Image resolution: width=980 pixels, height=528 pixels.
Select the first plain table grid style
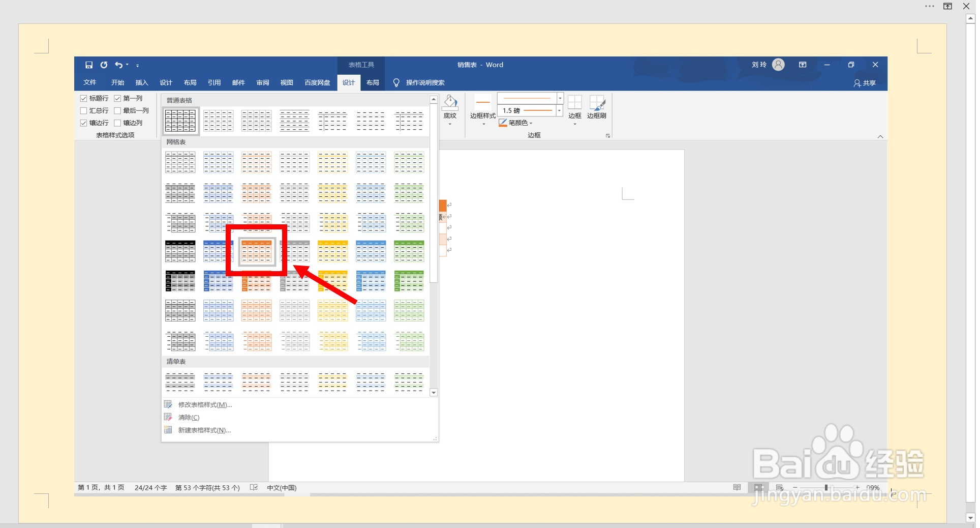tap(180, 121)
